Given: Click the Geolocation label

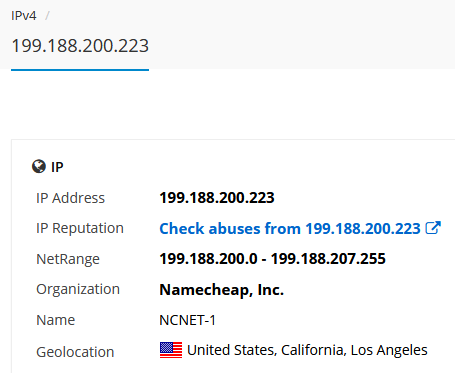Looking at the screenshot, I should pos(75,352).
